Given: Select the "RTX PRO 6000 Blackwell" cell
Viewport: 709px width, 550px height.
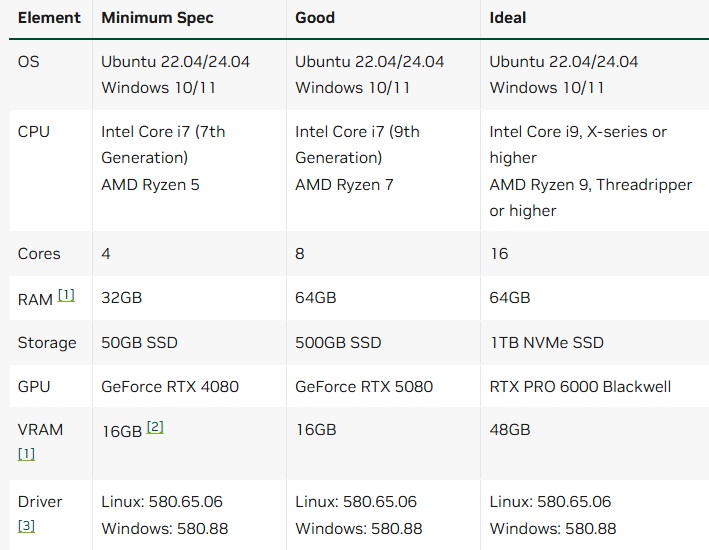Looking at the screenshot, I should (580, 386).
